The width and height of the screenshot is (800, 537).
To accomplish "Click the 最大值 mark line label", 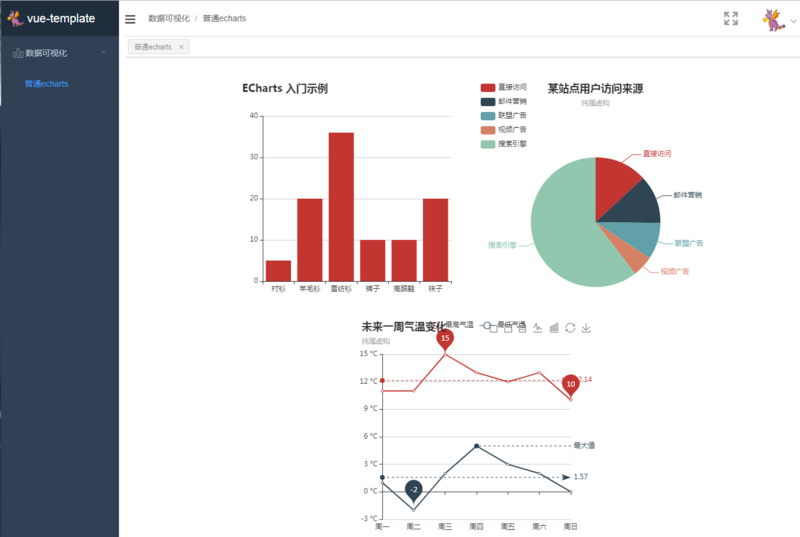I will pyautogui.click(x=584, y=445).
